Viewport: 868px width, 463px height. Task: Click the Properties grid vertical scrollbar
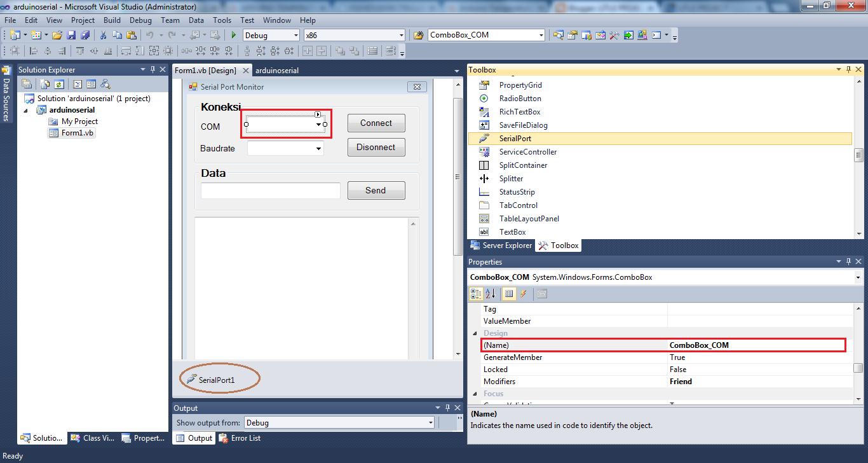click(858, 353)
